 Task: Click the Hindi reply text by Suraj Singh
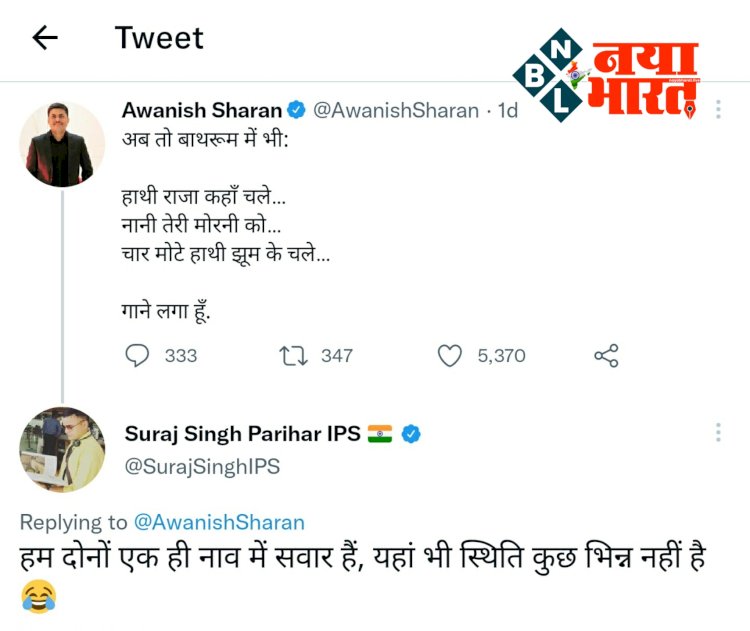(x=360, y=558)
